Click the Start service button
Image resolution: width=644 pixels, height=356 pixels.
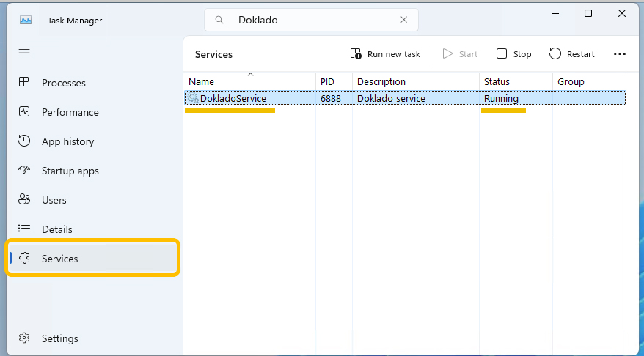460,53
